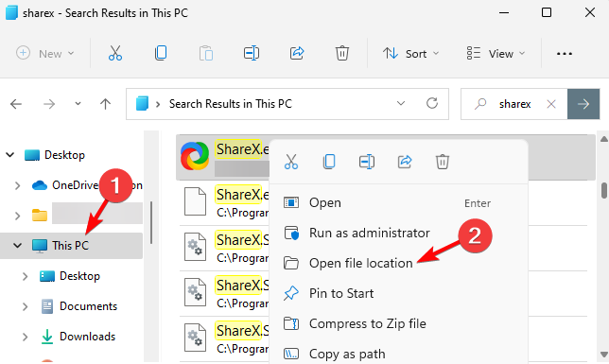The width and height of the screenshot is (609, 364).
Task: Expand the address bar history chevron
Action: click(401, 103)
